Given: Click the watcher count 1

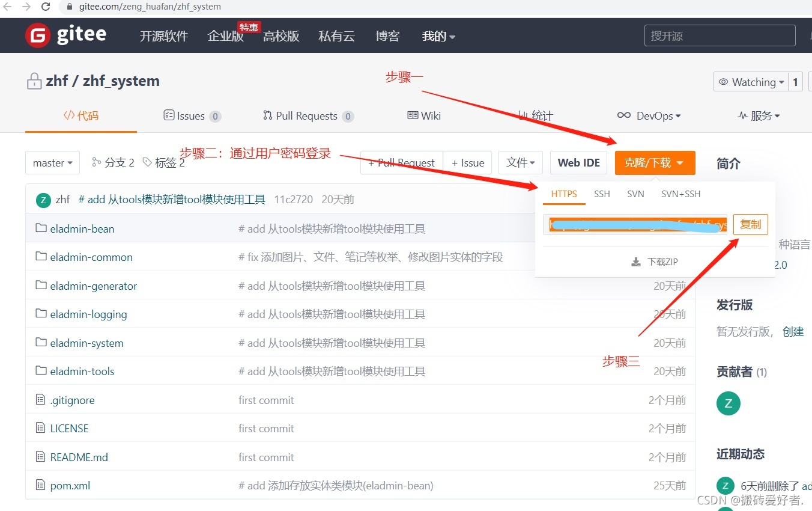Looking at the screenshot, I should pos(795,82).
